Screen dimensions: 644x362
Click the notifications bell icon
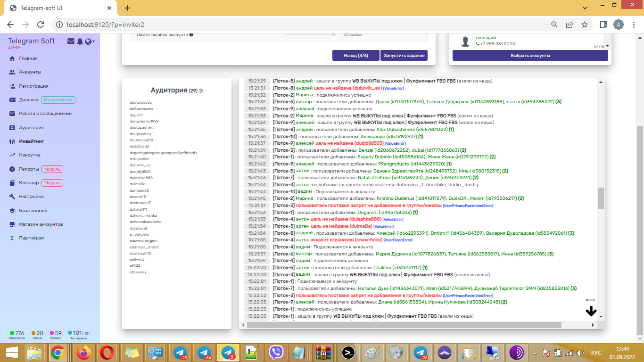coord(80,41)
